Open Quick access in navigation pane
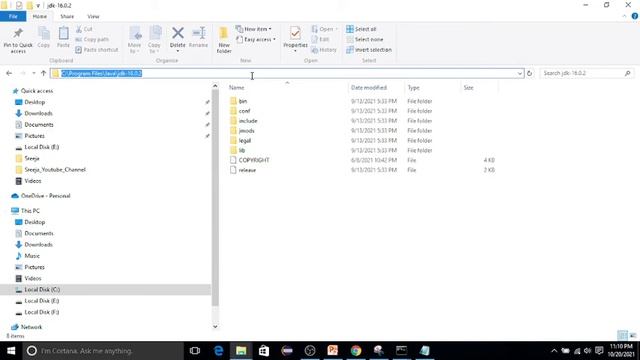The width and height of the screenshot is (640, 360). click(37, 91)
